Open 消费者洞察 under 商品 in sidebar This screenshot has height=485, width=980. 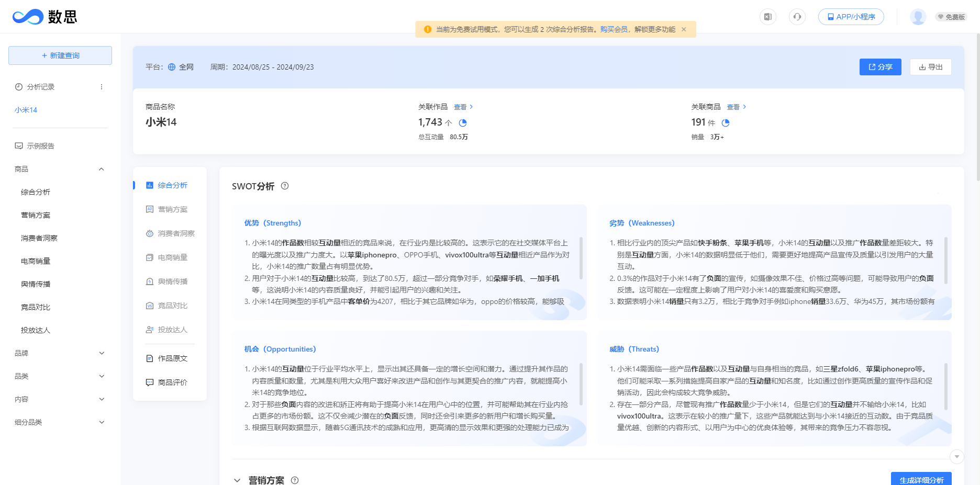tap(39, 238)
